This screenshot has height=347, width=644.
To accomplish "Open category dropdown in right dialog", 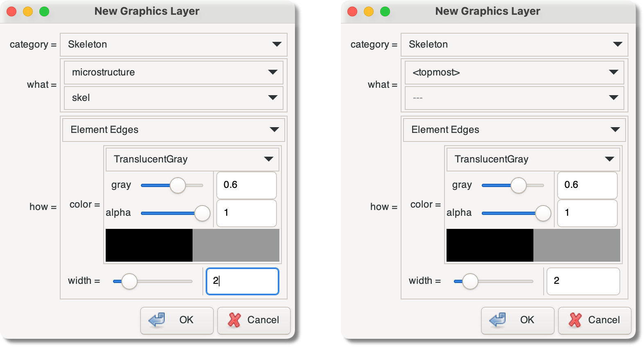I will pos(514,44).
